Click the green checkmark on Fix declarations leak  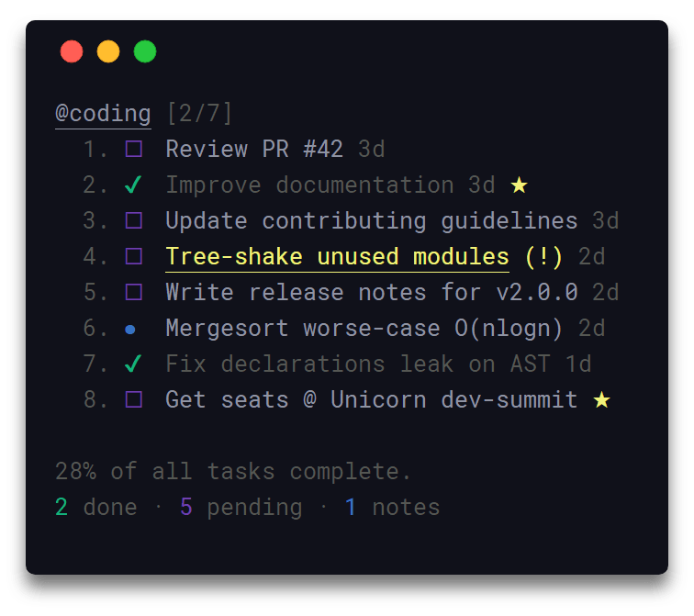133,364
